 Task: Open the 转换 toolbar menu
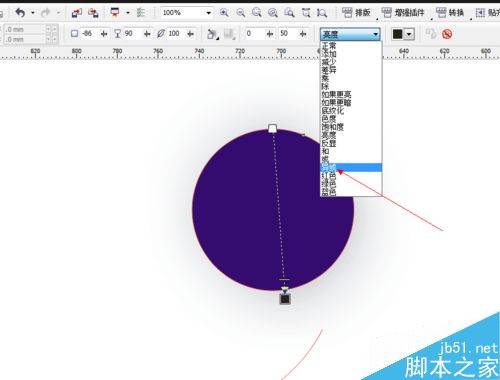[x=450, y=13]
